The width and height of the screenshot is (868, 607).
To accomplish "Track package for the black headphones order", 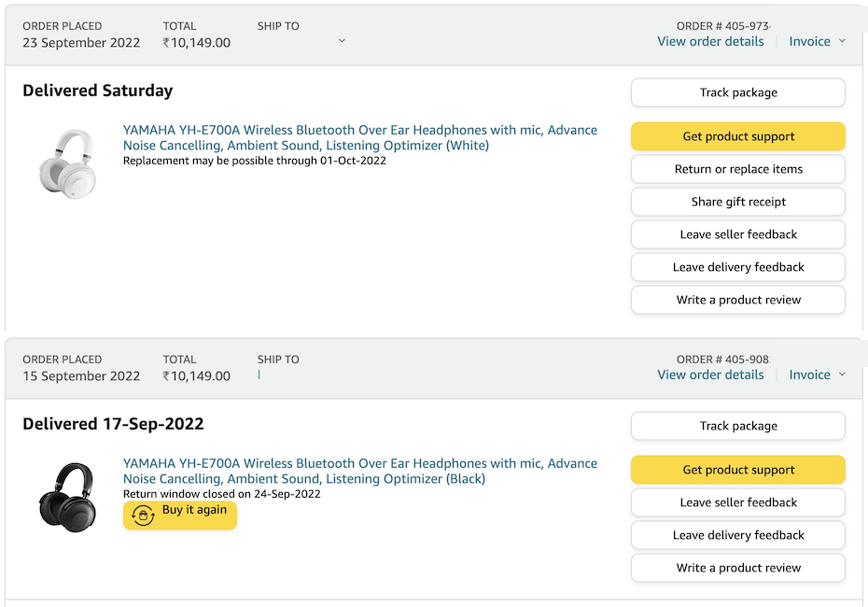I will pos(738,426).
